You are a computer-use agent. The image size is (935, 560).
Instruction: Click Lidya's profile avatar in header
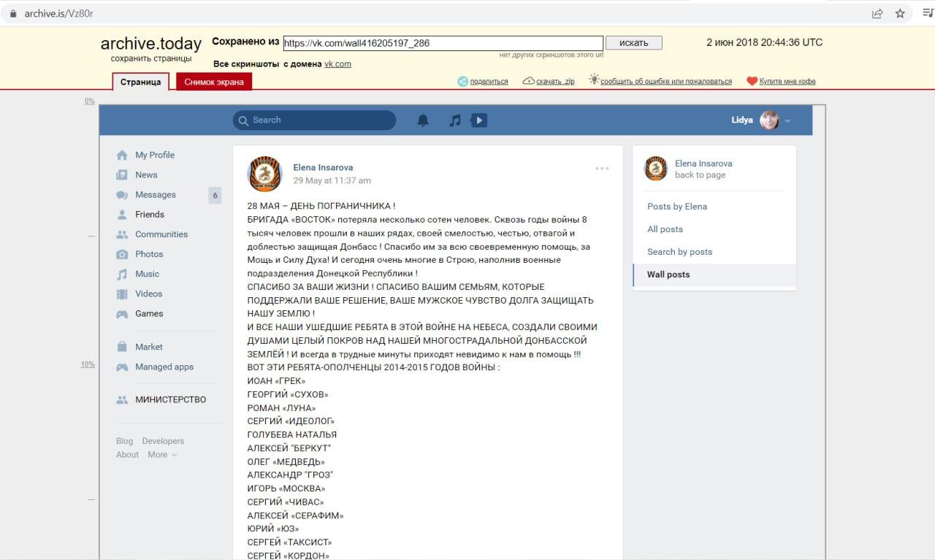(769, 120)
